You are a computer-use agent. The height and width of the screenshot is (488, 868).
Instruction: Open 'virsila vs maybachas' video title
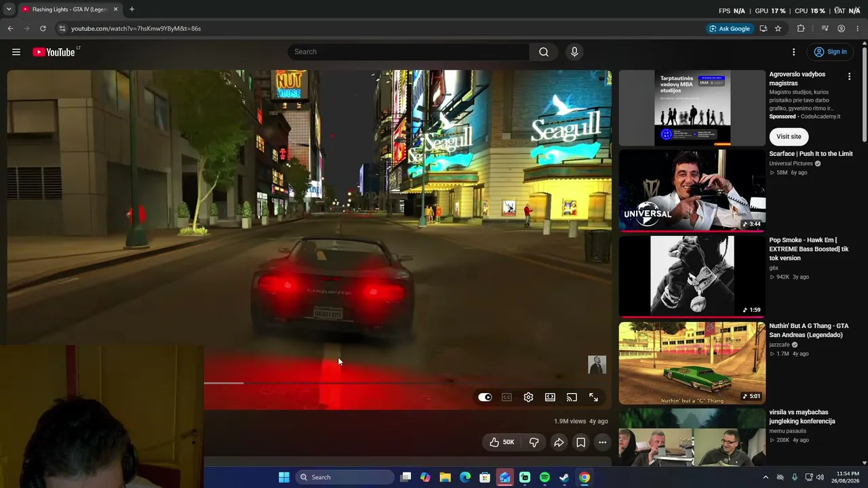pos(802,417)
